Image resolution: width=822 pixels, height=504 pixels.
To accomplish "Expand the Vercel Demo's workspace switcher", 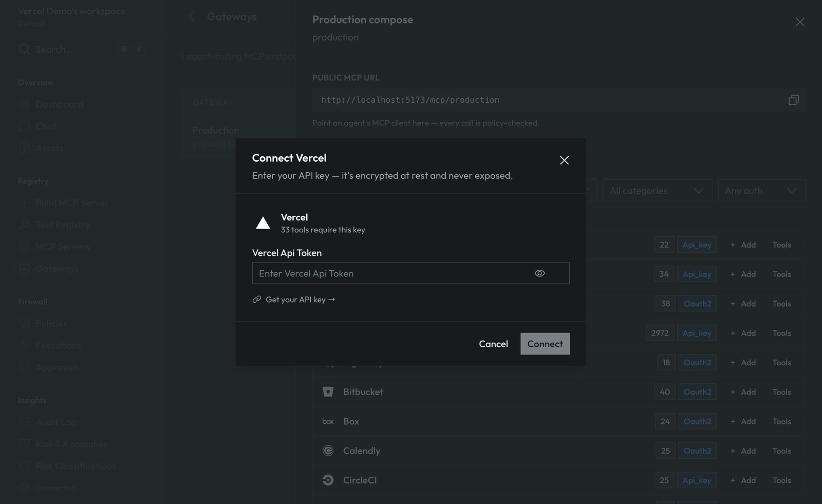I will 77,11.
